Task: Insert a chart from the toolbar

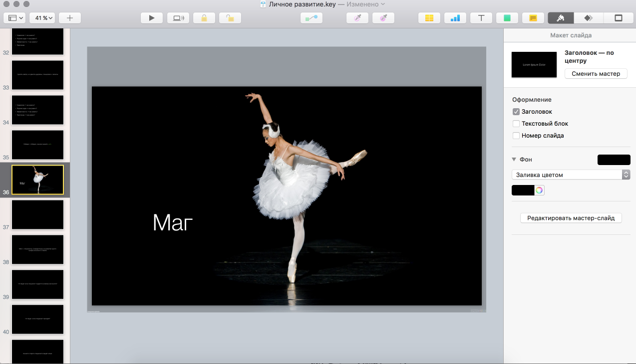Action: pos(455,18)
